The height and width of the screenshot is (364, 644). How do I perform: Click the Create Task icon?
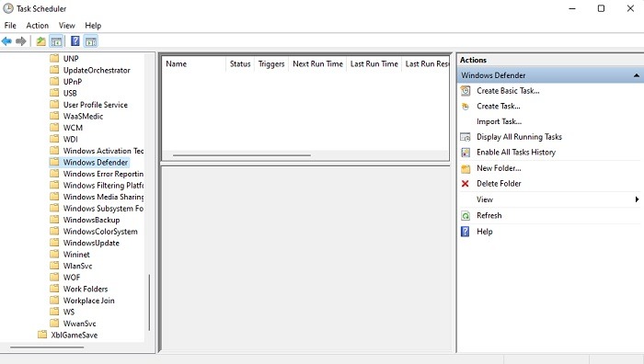[466, 107]
